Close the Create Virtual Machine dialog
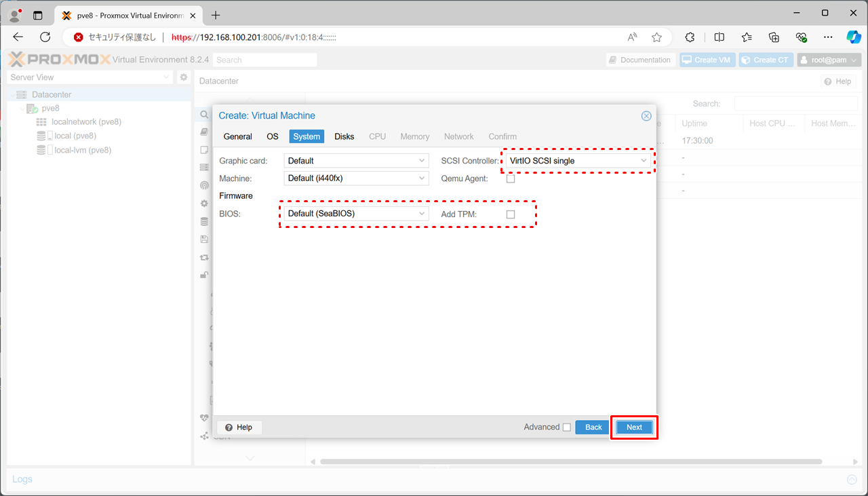The height and width of the screenshot is (496, 868). tap(646, 116)
